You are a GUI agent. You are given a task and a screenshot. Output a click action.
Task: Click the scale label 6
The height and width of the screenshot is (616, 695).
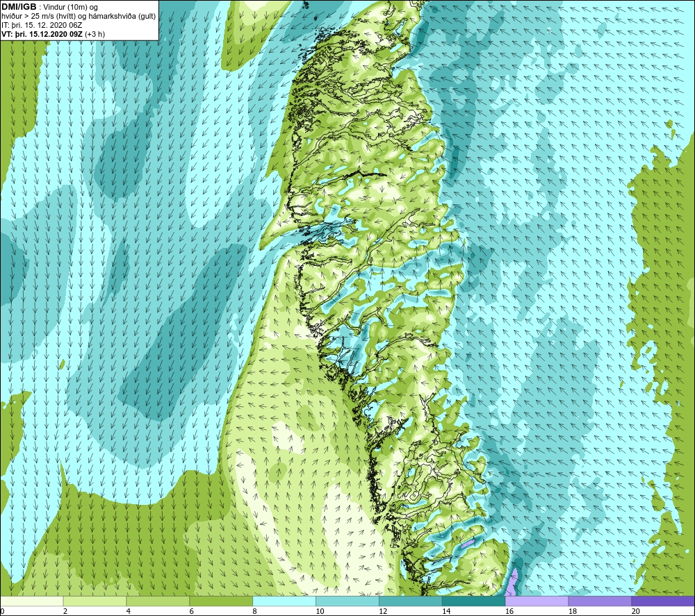(192, 611)
